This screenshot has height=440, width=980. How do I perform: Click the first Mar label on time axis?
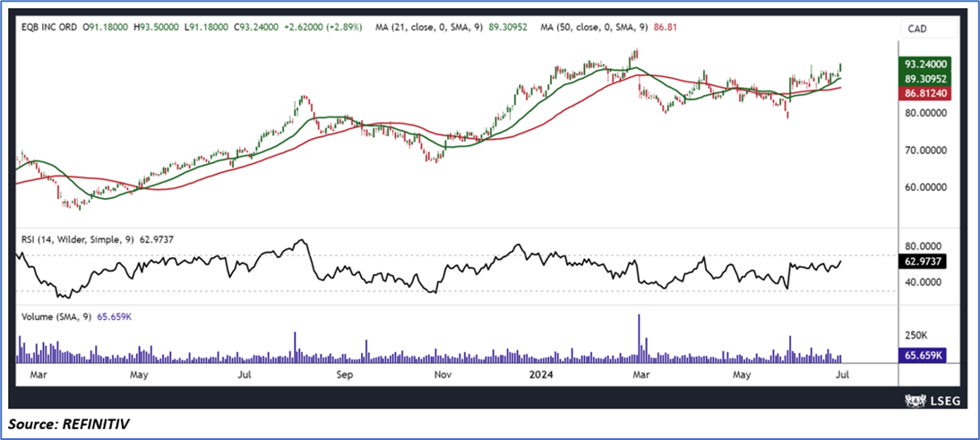(x=38, y=375)
